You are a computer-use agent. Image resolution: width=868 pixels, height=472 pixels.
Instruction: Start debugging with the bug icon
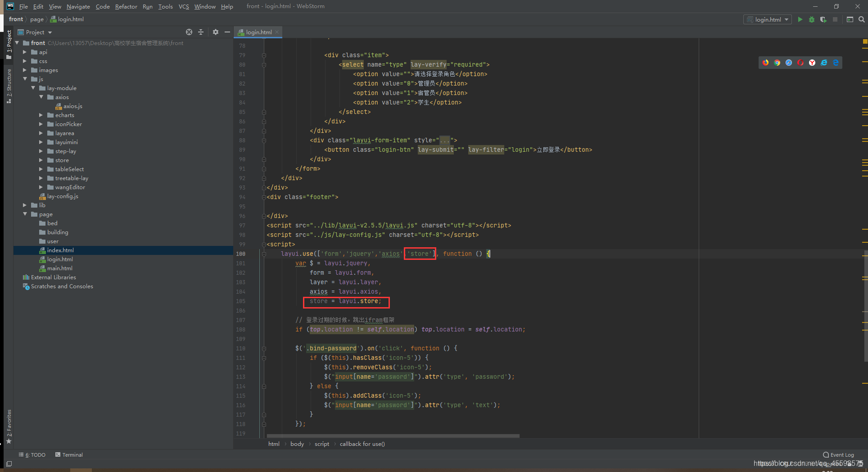tap(812, 19)
